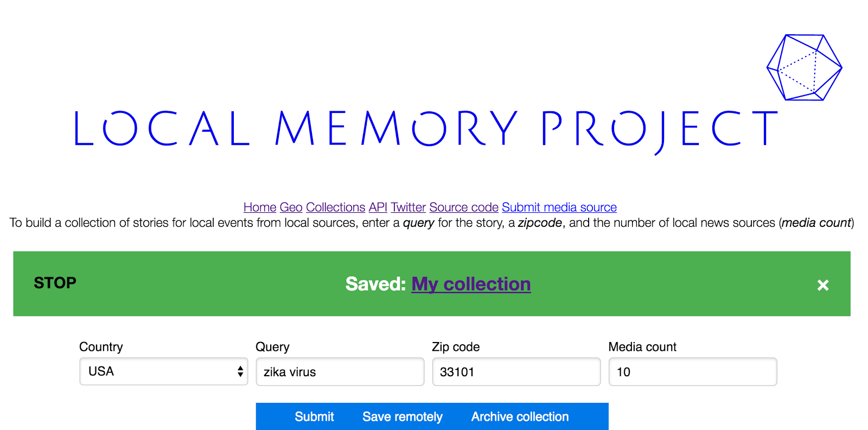Navigate to the Home page
The image size is (868, 430).
259,207
